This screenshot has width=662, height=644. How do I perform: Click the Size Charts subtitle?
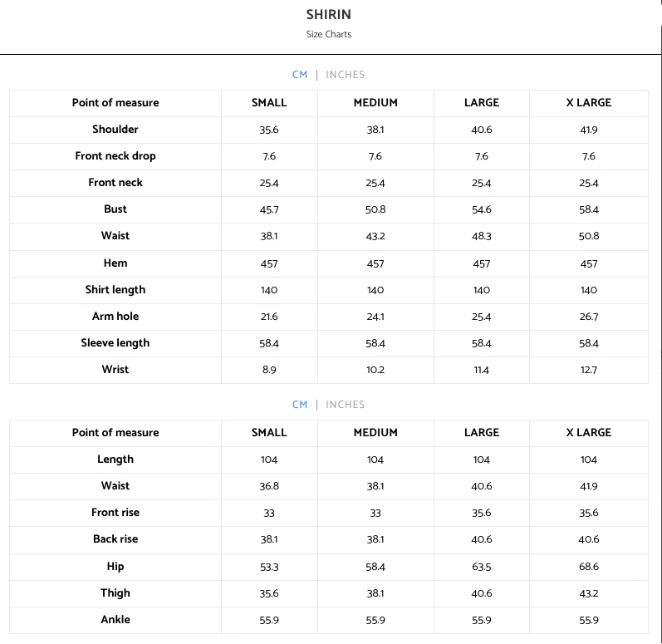click(x=328, y=34)
